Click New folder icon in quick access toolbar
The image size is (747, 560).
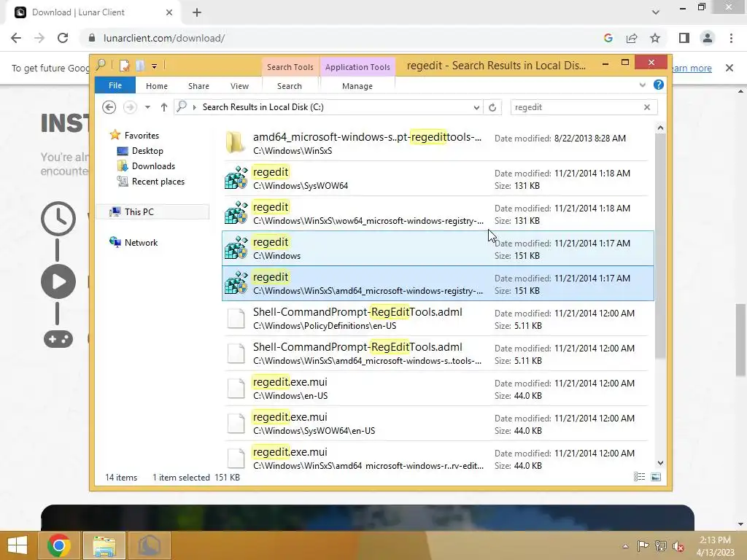point(140,66)
